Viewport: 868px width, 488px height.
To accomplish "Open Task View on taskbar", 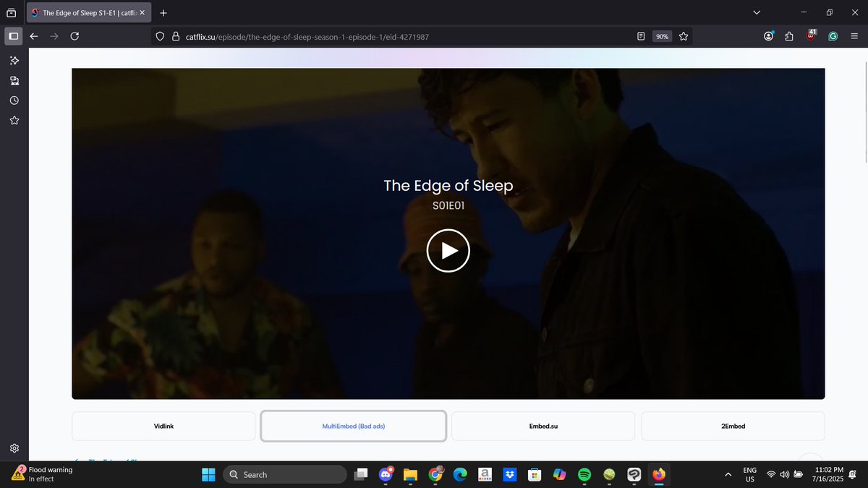I will pyautogui.click(x=359, y=474).
